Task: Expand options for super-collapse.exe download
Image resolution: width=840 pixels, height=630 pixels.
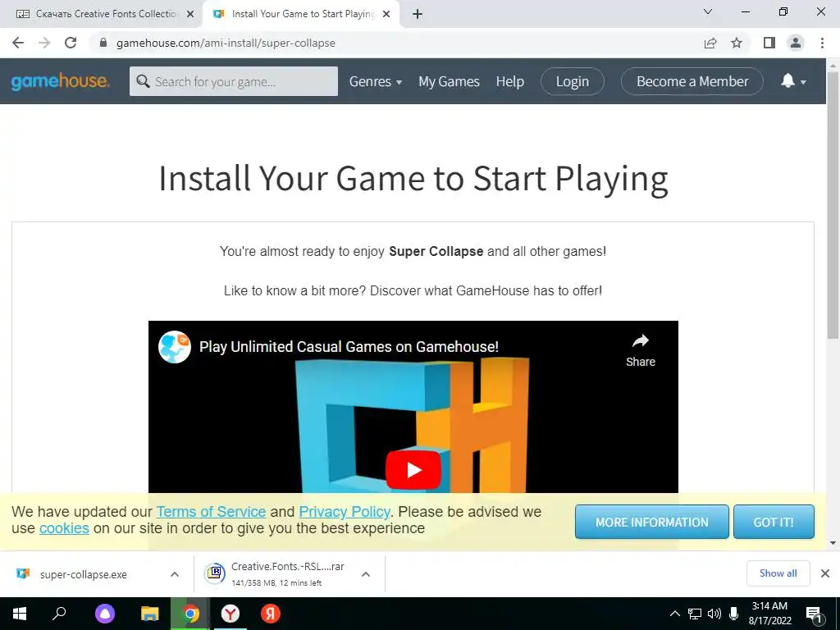Action: [x=175, y=574]
